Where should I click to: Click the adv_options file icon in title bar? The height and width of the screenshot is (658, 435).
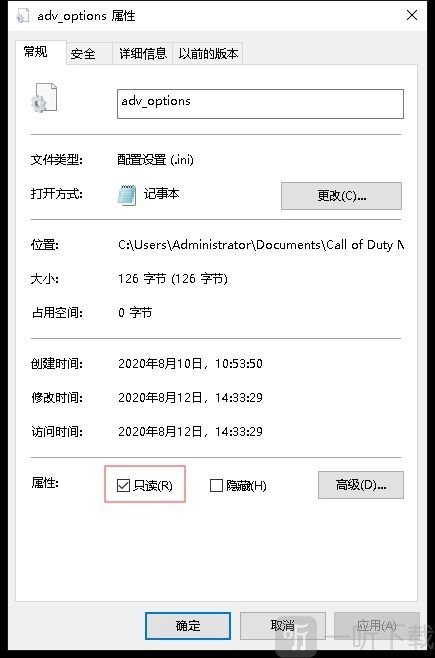tap(23, 16)
